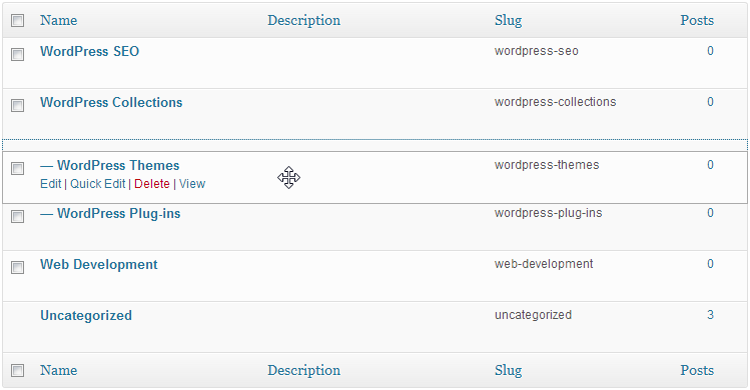
Task: Open the Web Development category
Action: 99,265
